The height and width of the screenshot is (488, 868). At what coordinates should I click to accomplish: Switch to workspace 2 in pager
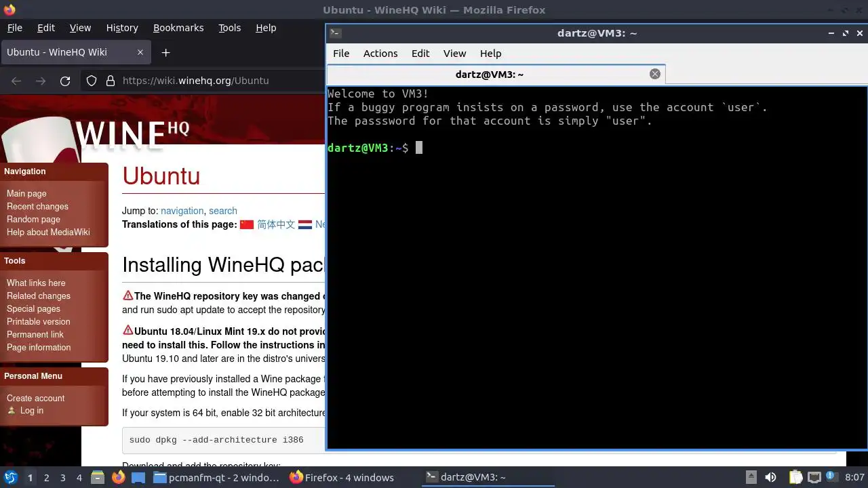pos(46,478)
